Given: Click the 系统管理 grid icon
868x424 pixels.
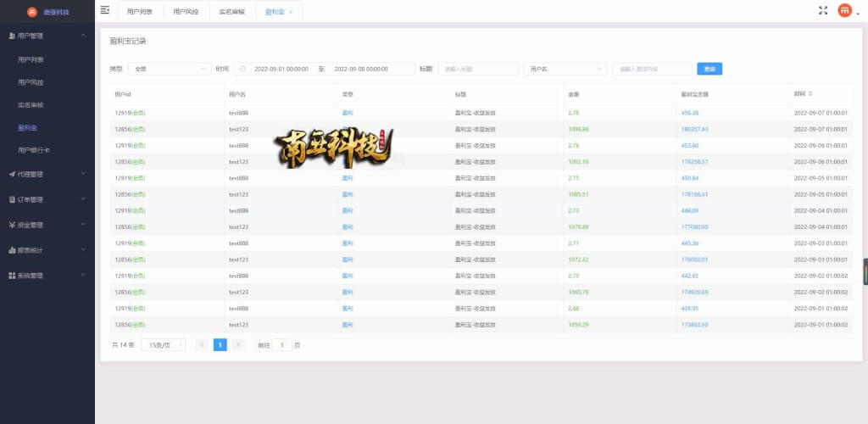Looking at the screenshot, I should pos(12,276).
